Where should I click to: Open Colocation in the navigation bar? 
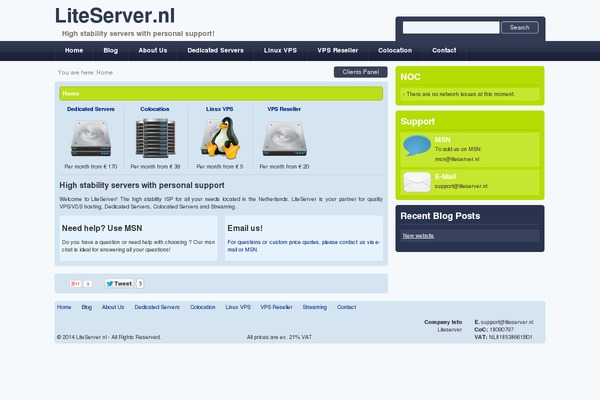click(x=395, y=51)
